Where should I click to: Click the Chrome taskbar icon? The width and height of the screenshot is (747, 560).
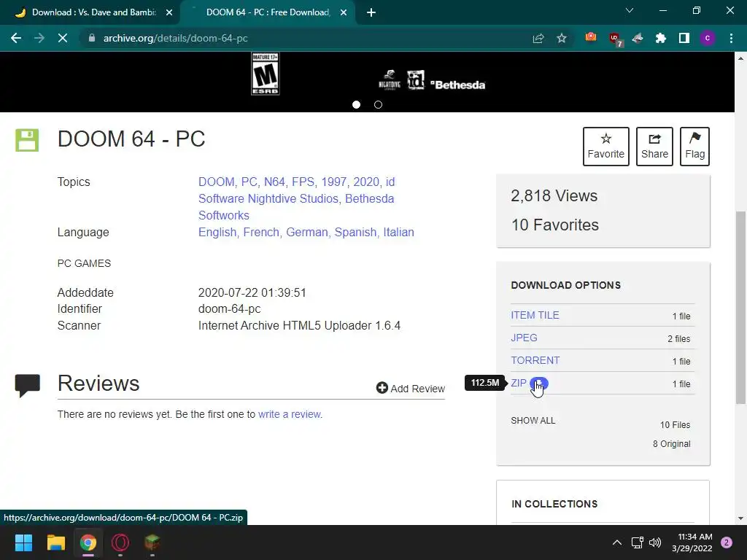pos(88,542)
